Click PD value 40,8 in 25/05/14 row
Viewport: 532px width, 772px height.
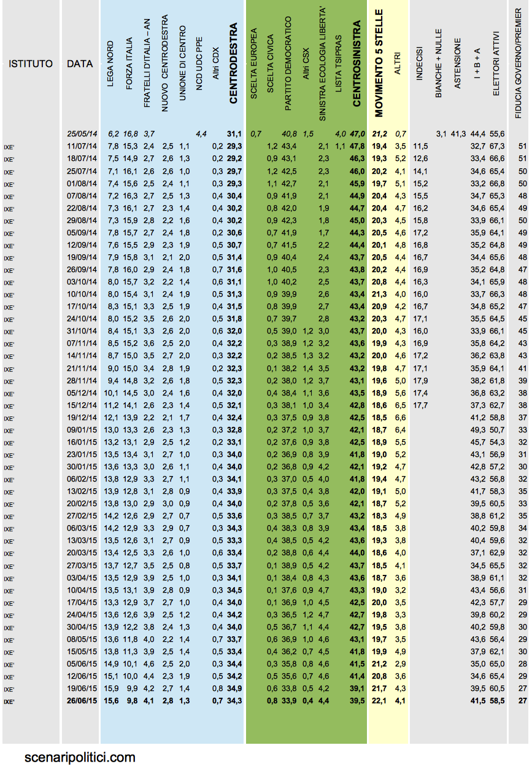289,133
